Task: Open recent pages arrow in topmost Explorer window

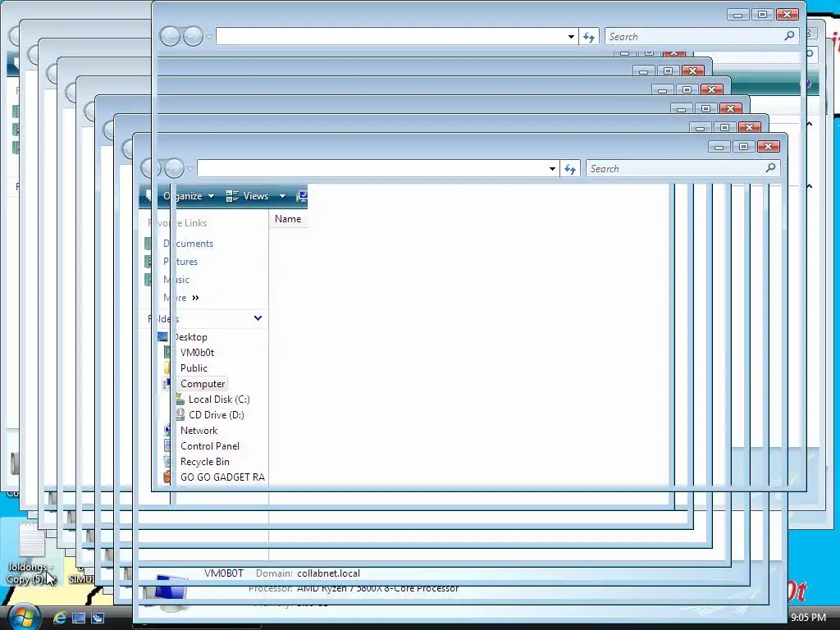Action: coord(209,37)
